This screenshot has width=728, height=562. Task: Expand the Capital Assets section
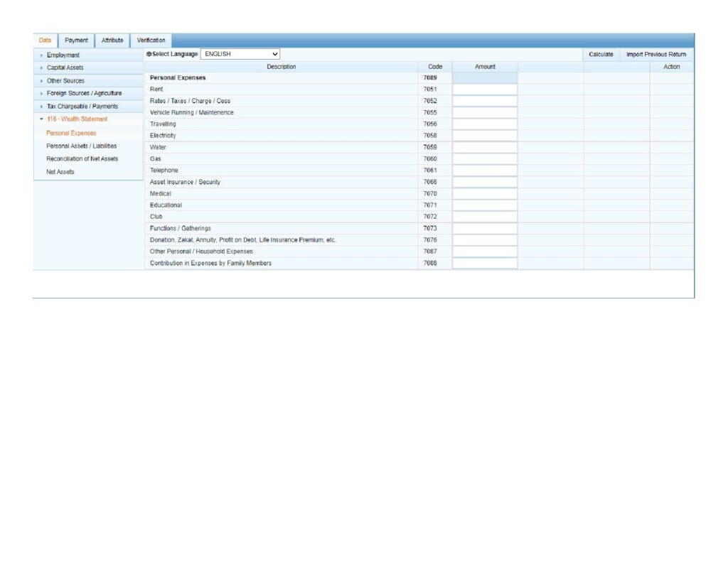pyautogui.click(x=65, y=67)
